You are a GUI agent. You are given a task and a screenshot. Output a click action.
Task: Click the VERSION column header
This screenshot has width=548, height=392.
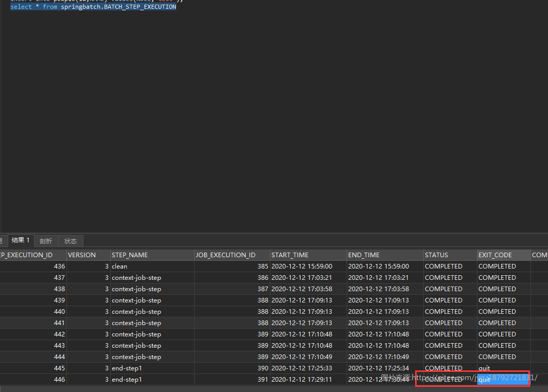pos(89,255)
